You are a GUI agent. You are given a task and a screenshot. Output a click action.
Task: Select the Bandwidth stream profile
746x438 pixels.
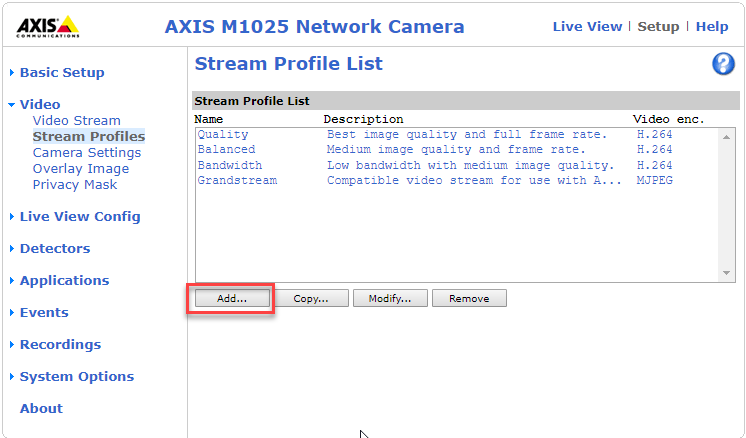point(230,165)
